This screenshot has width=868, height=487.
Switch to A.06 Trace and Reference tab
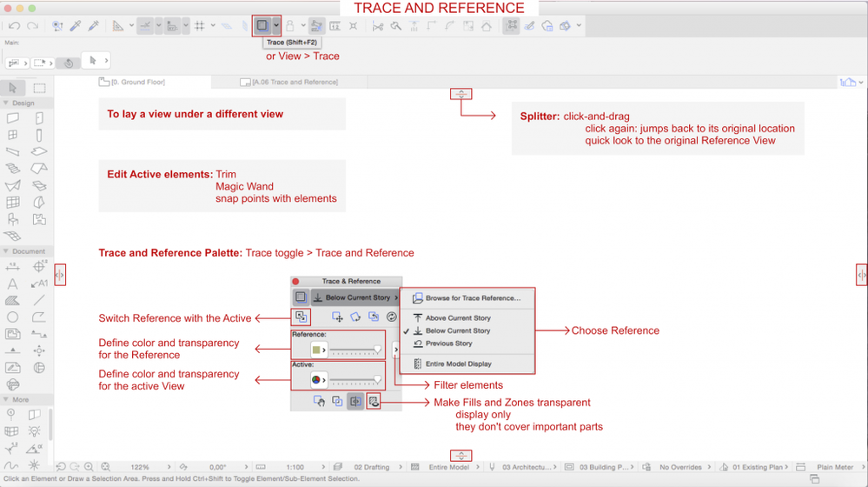tap(289, 82)
